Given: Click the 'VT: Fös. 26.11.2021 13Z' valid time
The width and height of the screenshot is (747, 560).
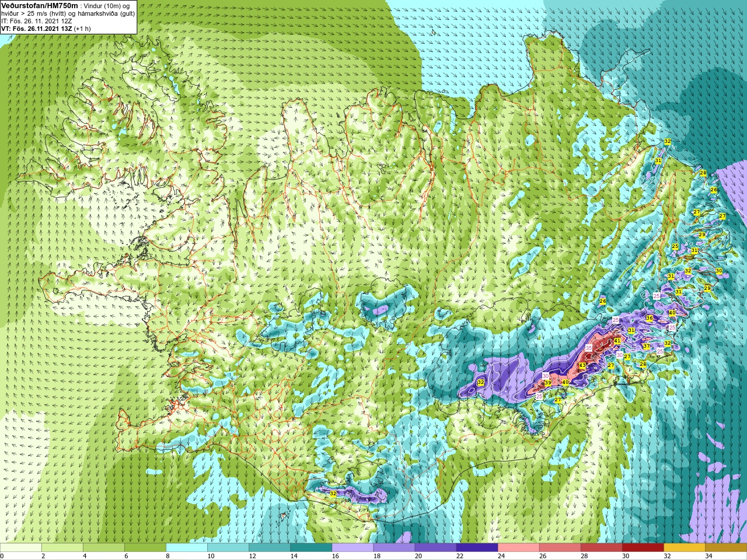Looking at the screenshot, I should point(36,28).
